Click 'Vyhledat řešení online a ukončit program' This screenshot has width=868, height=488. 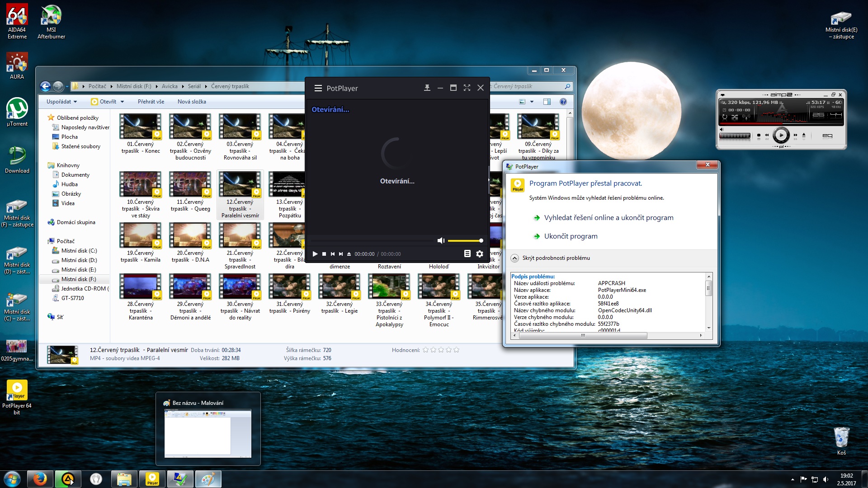pos(609,218)
